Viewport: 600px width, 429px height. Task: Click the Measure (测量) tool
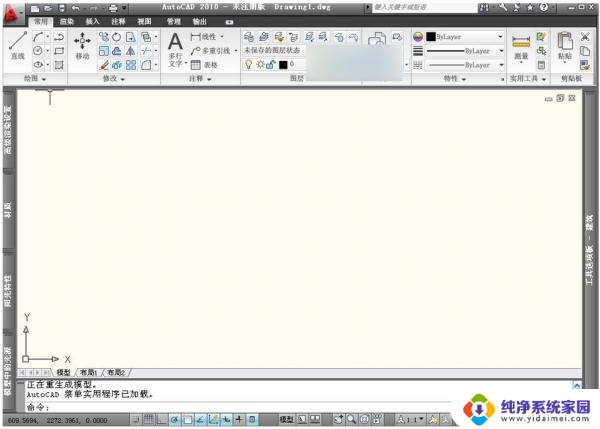521,47
